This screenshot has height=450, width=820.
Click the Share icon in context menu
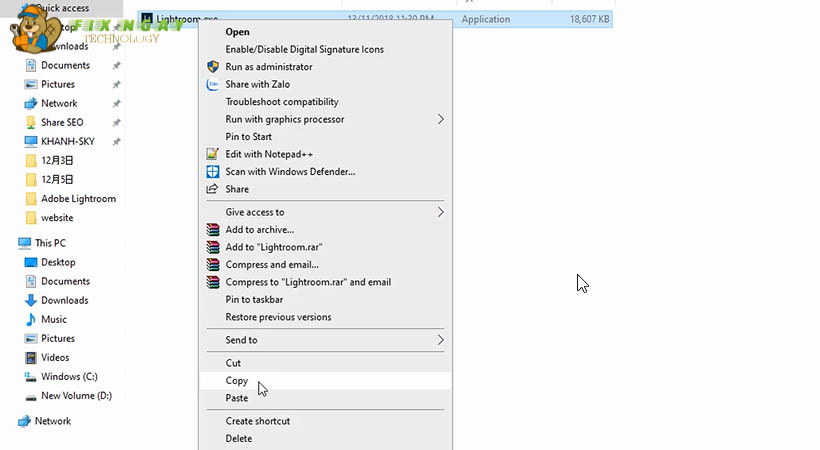pos(212,189)
